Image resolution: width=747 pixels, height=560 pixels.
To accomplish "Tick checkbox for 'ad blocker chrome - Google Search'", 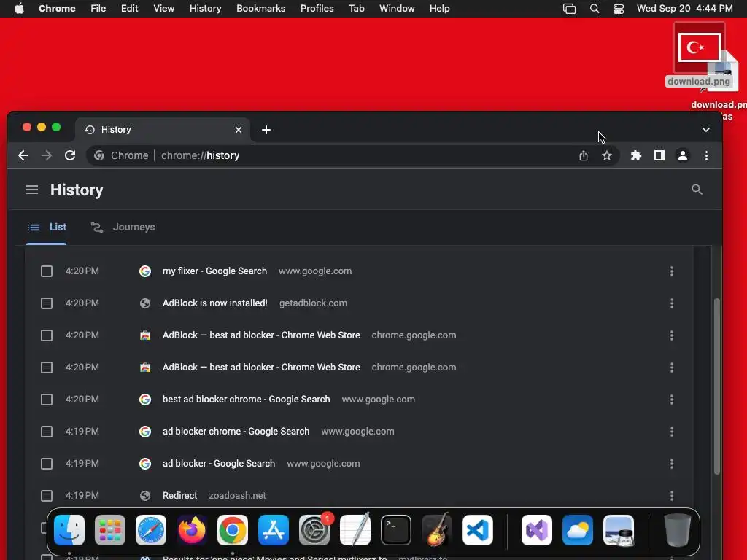I will [47, 432].
